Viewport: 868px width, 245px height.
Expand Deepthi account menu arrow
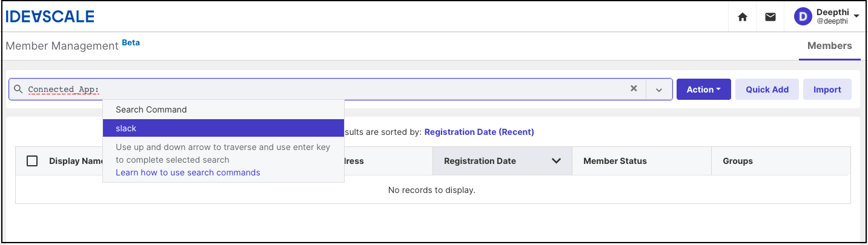[x=856, y=17]
